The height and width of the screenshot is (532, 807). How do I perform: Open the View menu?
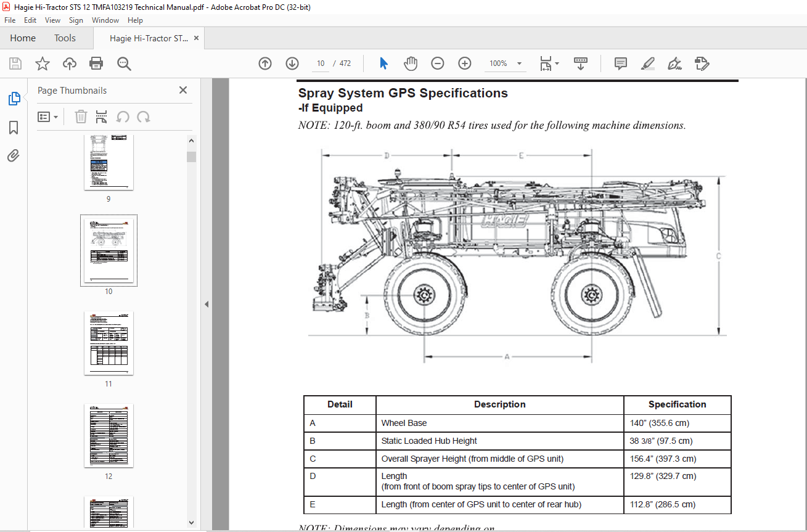tap(52, 20)
